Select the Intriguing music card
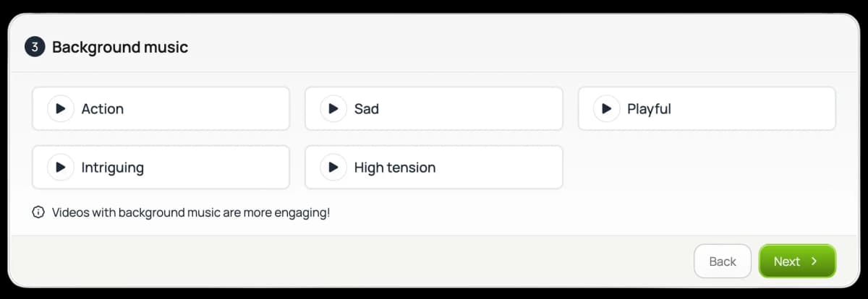This screenshot has height=299, width=868. pos(161,167)
